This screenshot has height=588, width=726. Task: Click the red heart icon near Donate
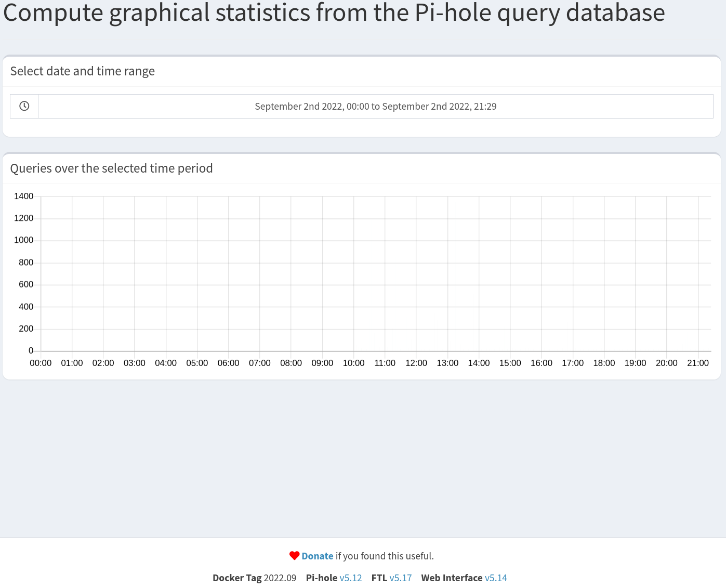[x=294, y=555]
